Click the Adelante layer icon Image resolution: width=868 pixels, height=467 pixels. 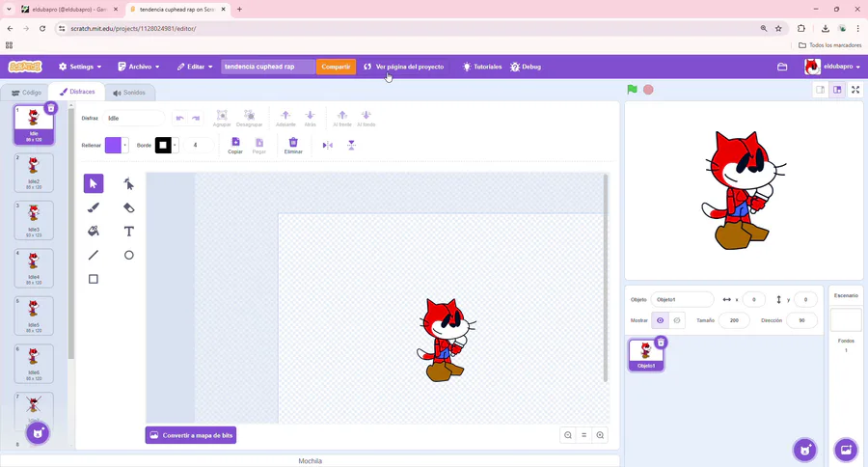pos(285,118)
